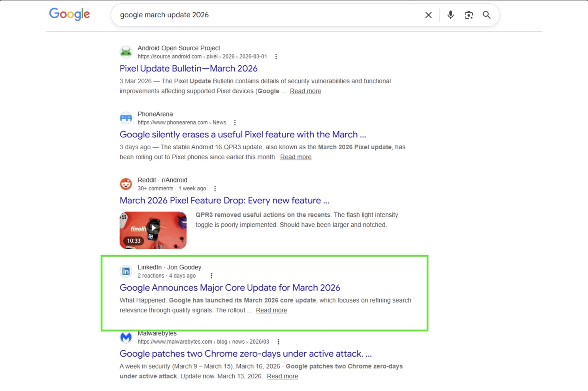Click the Google logo
588x391 pixels.
click(69, 14)
